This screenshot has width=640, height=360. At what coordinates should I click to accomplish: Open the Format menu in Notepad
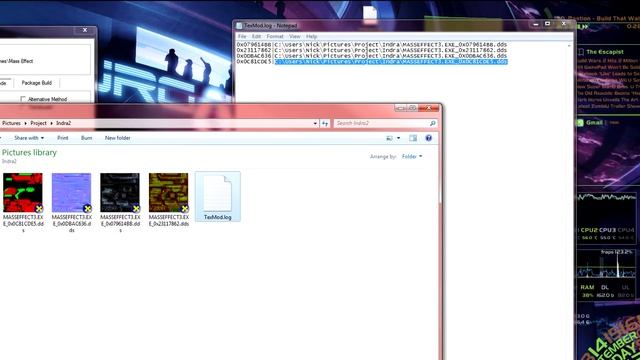[x=275, y=36]
